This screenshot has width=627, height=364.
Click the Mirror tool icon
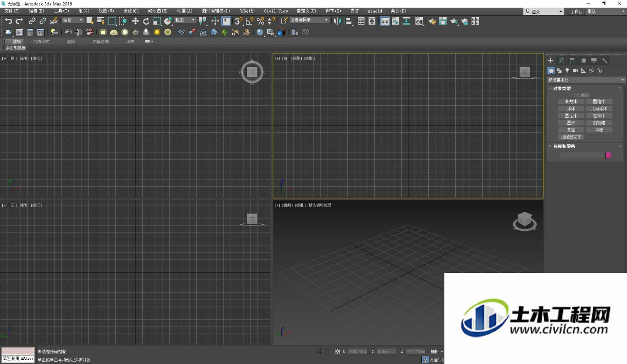click(337, 21)
